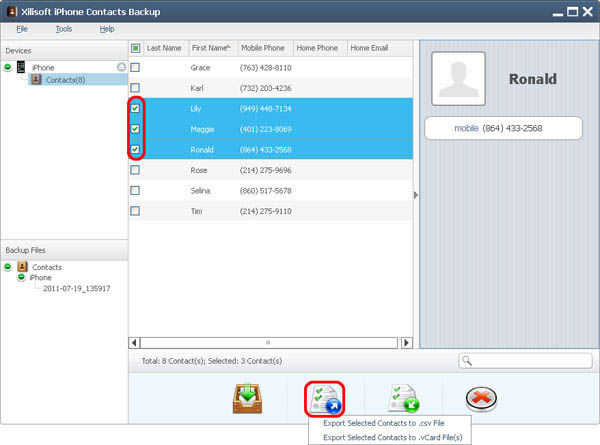Screen dimensions: 600x445
Task: Click the name Rose in the list
Action: [199, 170]
